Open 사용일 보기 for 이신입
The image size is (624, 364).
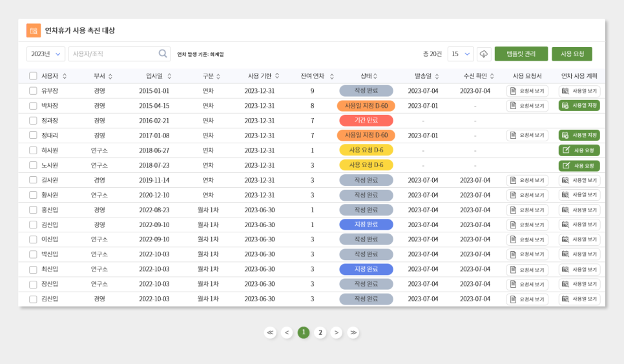click(x=579, y=239)
